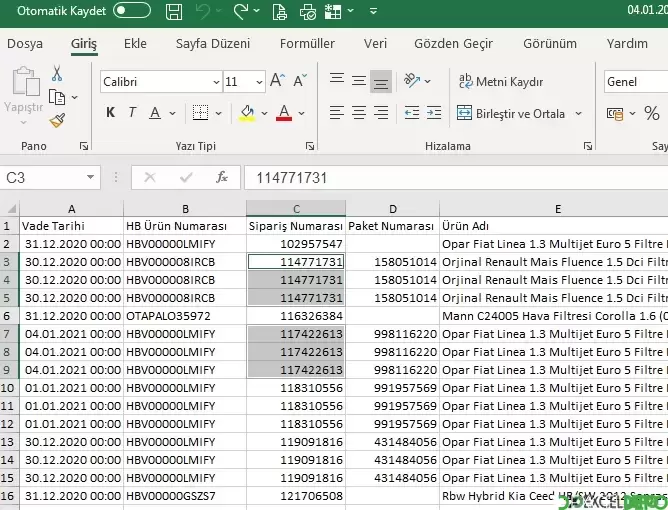
Task: Open the Customize Quick Access Toolbar menu
Action: click(x=373, y=11)
